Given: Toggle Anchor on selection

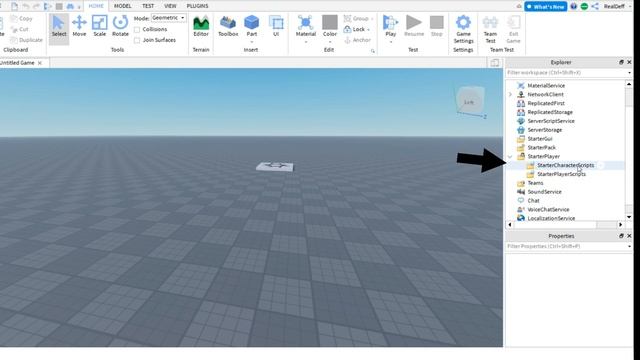Looking at the screenshot, I should pyautogui.click(x=357, y=40).
